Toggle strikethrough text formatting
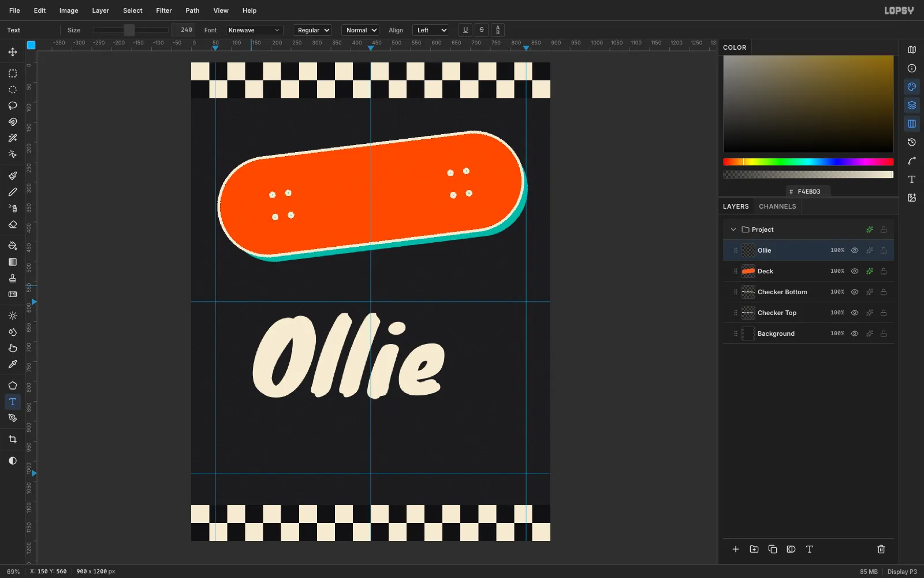The width and height of the screenshot is (924, 578). 482,30
